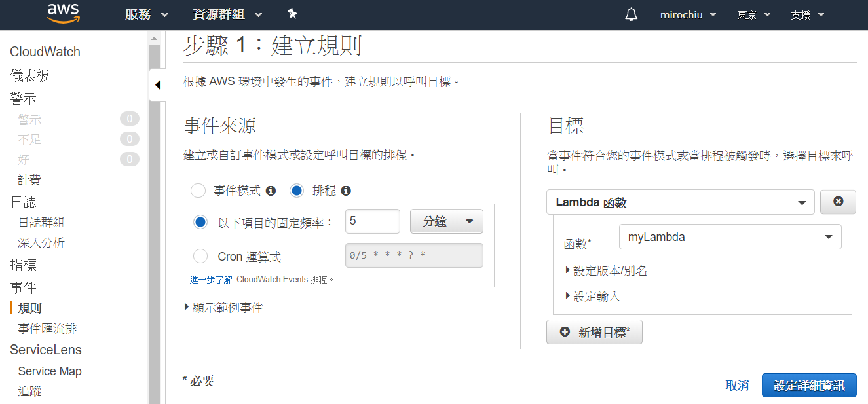Open 規則 in the sidebar
Viewport: 868px width, 404px height.
tap(30, 308)
